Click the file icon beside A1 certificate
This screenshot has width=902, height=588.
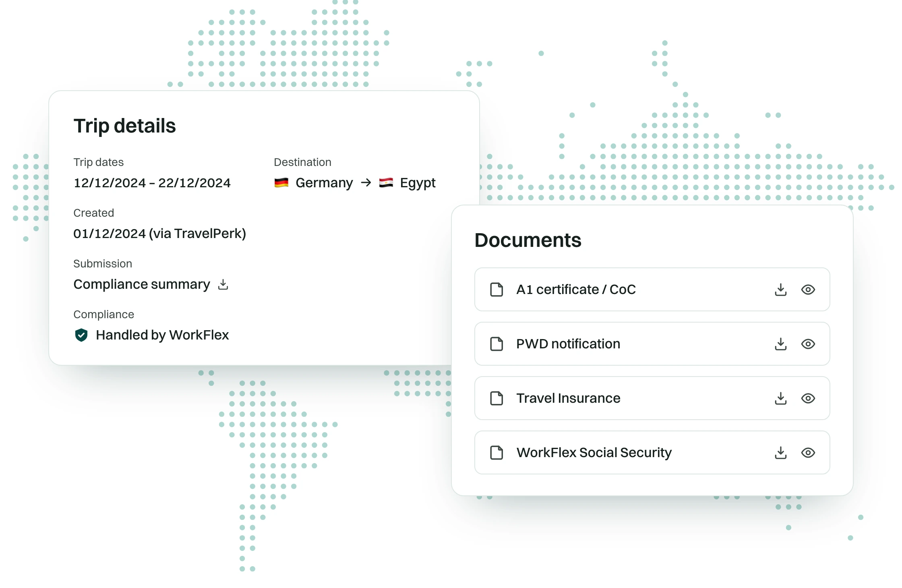(x=497, y=290)
